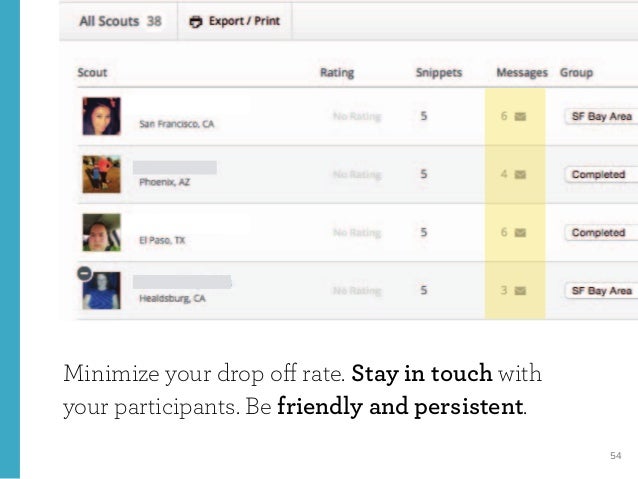Open messages envelope for Phoenix scout

click(520, 174)
